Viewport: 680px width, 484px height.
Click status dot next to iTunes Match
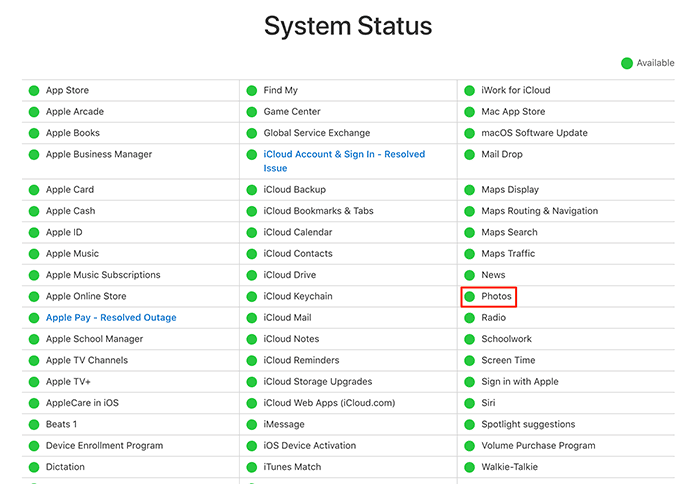[x=252, y=467]
